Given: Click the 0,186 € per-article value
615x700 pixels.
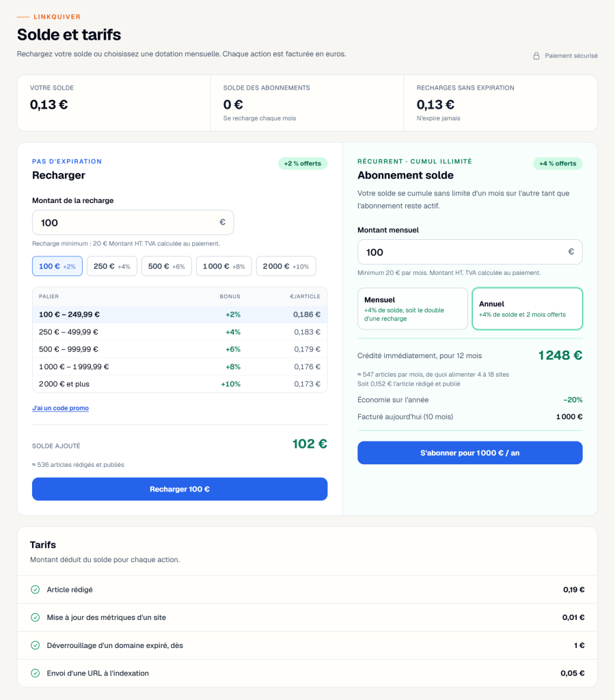Looking at the screenshot, I should (307, 314).
